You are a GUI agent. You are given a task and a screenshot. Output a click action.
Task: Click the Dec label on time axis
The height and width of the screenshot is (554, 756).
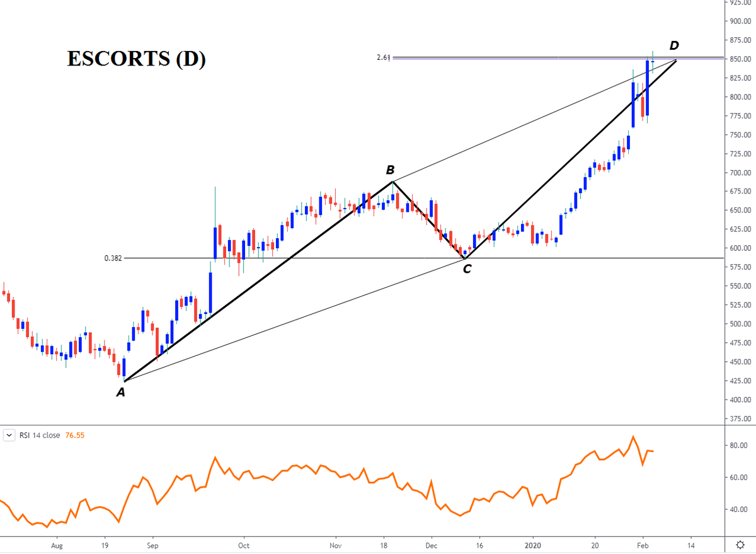[x=432, y=545]
